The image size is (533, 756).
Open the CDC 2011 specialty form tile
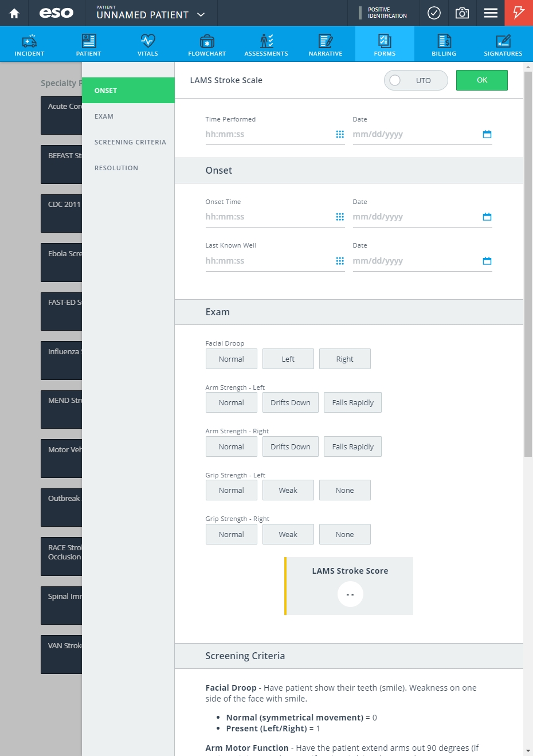(61, 213)
